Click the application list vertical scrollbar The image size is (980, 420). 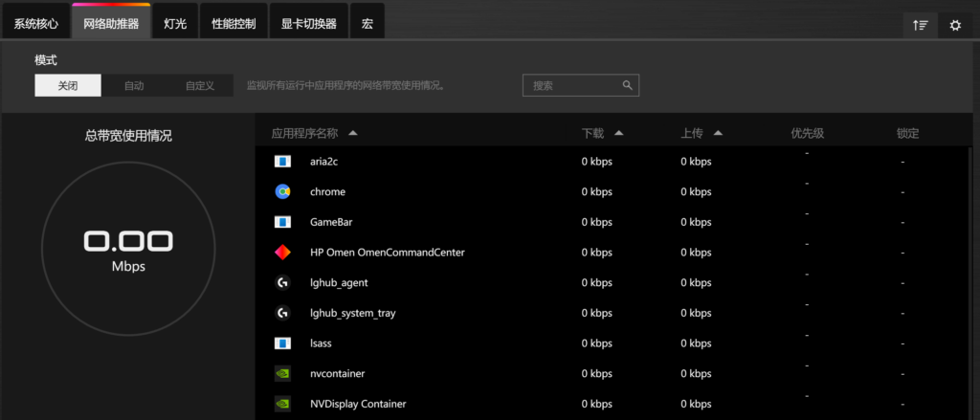tap(970, 282)
